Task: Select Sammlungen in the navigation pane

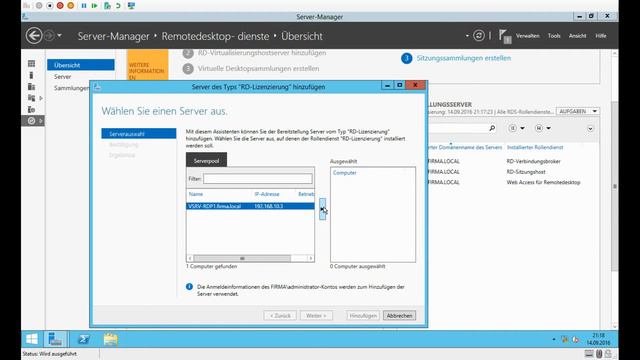Action: 71,88
